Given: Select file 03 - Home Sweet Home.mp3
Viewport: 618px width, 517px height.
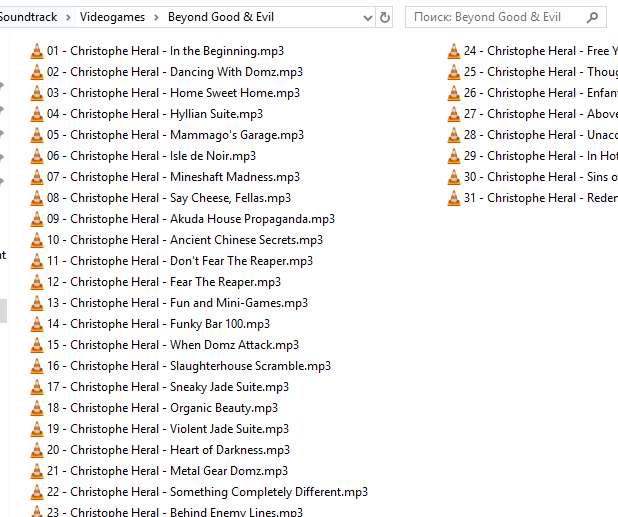Looking at the screenshot, I should (x=165, y=93).
